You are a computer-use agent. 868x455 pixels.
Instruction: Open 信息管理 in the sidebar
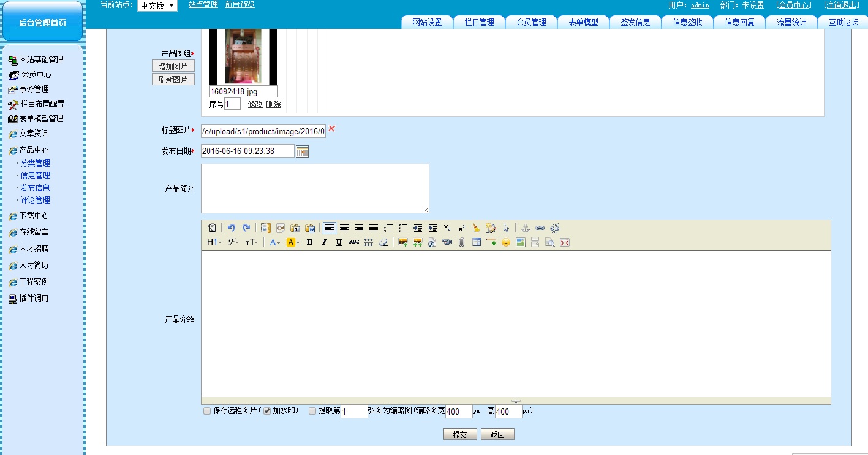click(36, 175)
